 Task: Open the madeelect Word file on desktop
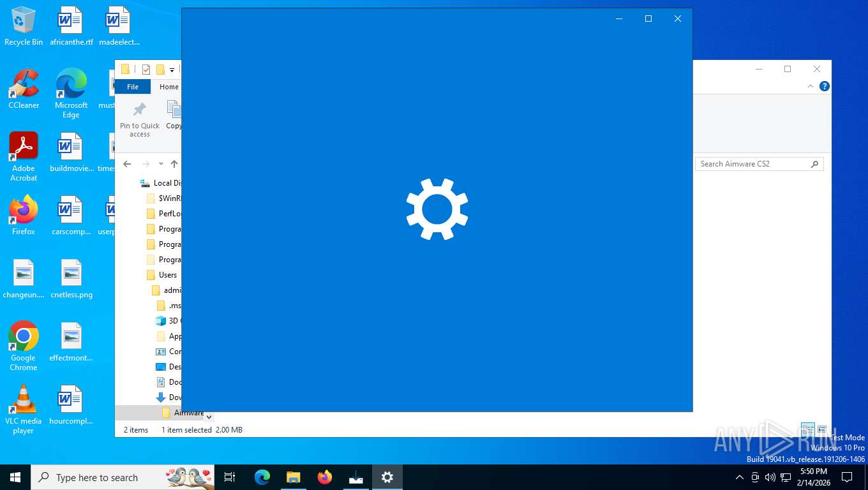click(119, 27)
